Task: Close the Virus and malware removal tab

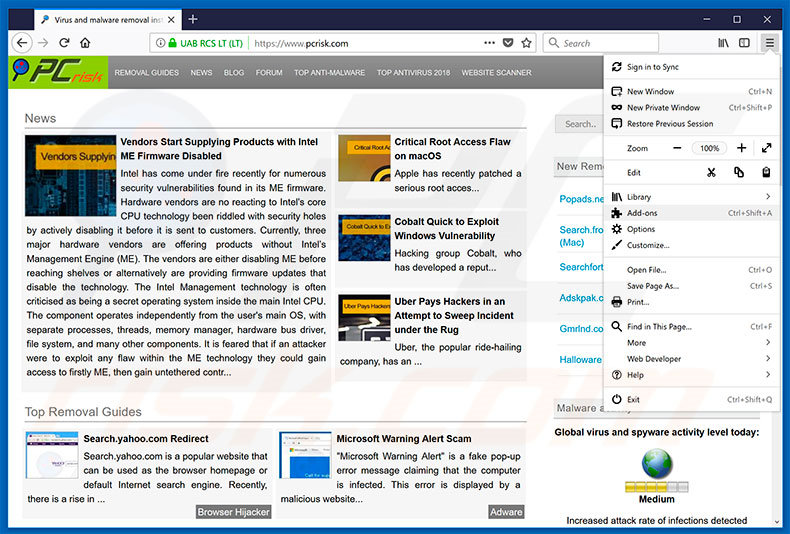Action: tap(171, 20)
